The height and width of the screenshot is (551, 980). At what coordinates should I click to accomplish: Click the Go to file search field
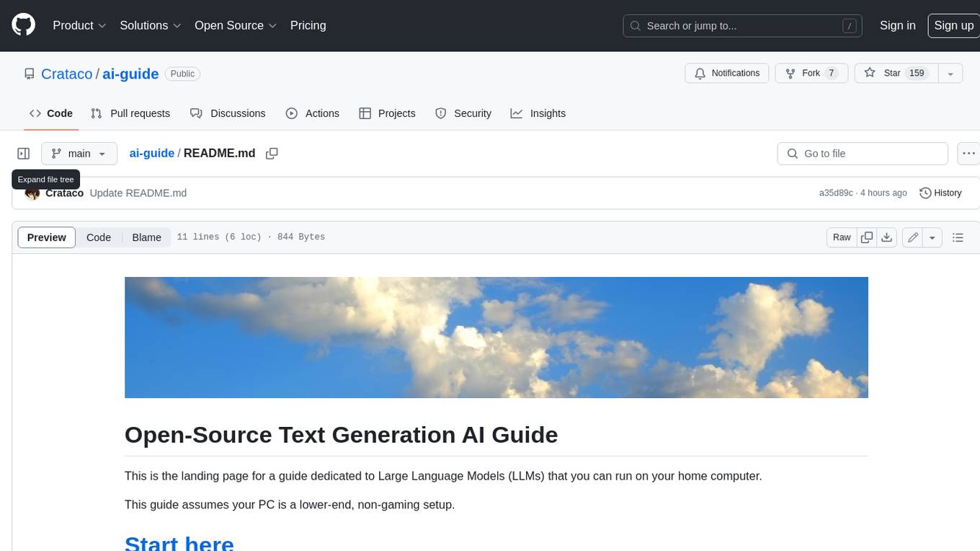[863, 154]
